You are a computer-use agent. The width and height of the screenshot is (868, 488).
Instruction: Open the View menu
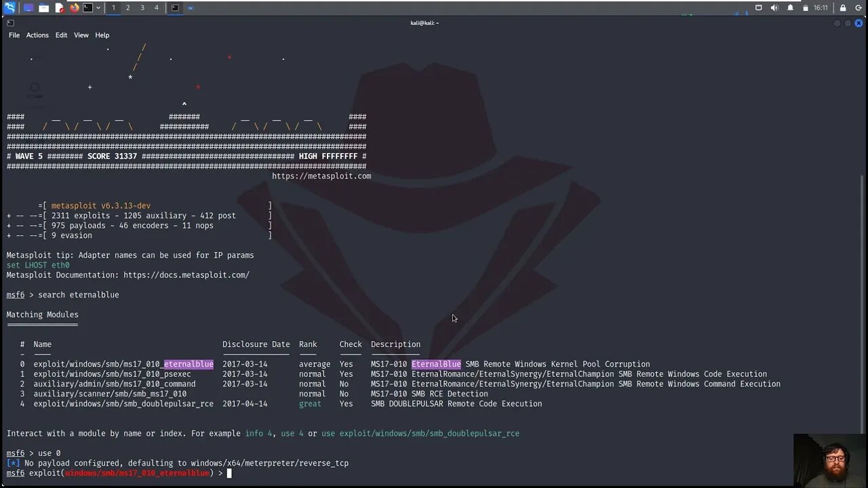click(81, 35)
